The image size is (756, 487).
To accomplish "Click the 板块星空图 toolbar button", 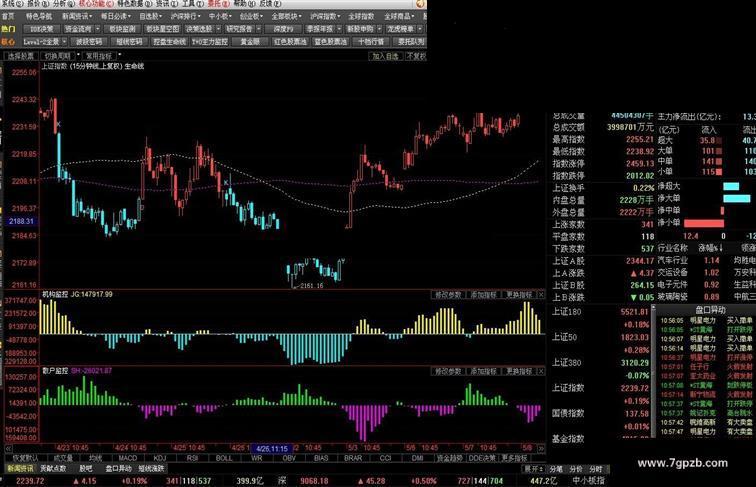I will point(162,29).
